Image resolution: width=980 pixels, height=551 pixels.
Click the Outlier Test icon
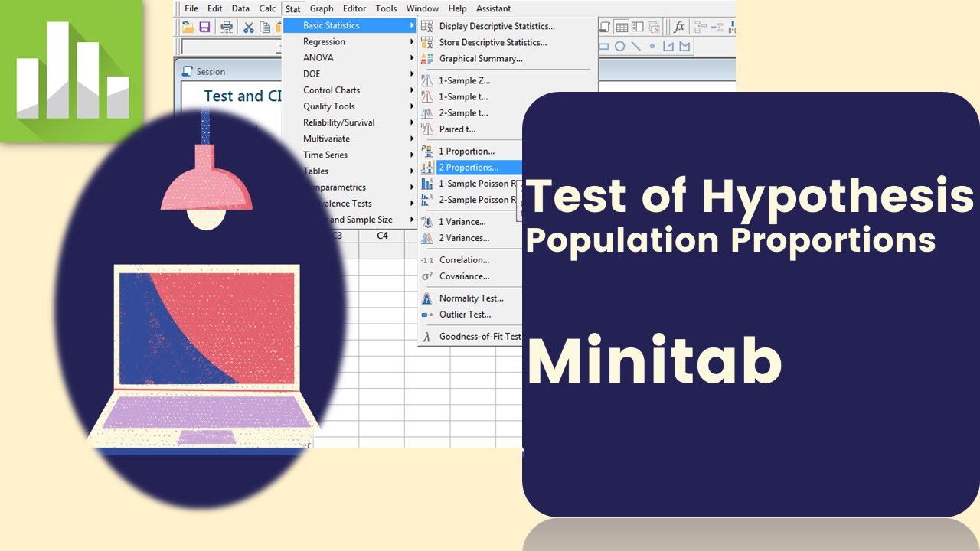click(x=427, y=315)
